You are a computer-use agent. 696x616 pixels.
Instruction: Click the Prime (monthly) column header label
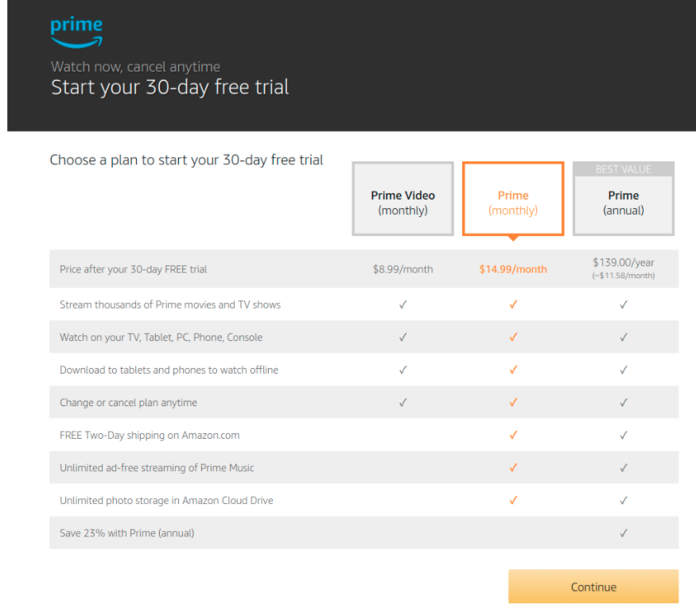click(513, 203)
